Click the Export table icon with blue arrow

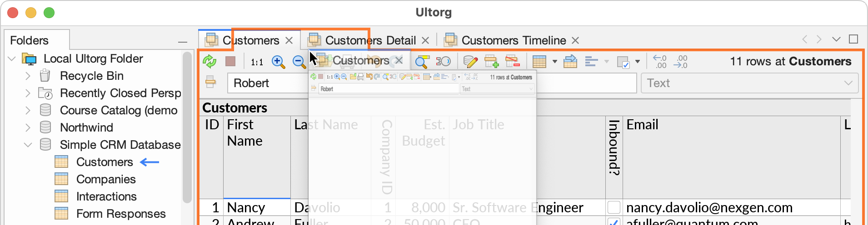pos(570,61)
